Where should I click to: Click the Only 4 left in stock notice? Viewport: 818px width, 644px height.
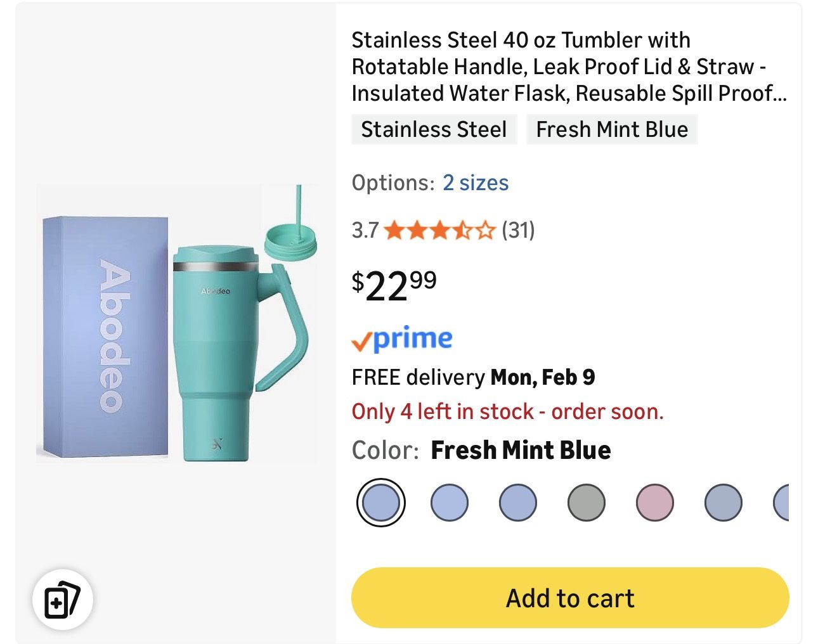507,412
